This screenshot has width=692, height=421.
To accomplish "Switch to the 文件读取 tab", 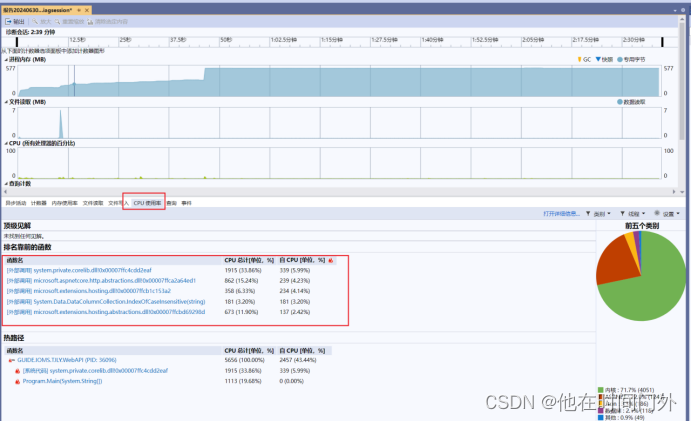I will (93, 203).
